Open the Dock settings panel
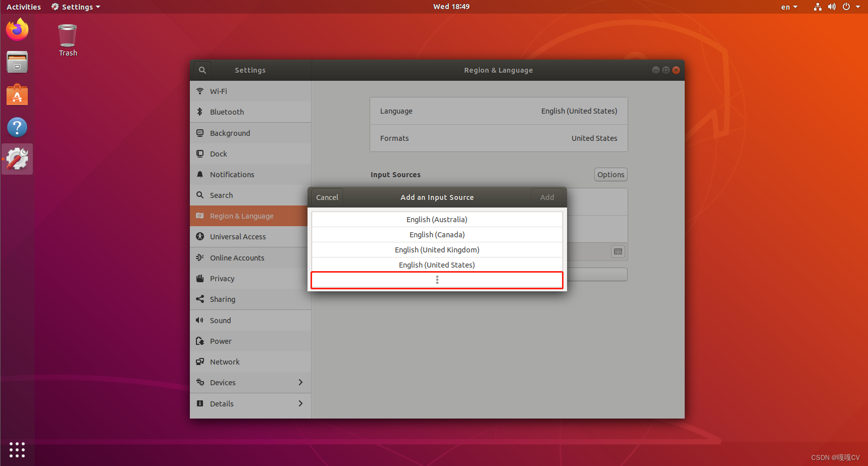The image size is (868, 466). [250, 153]
